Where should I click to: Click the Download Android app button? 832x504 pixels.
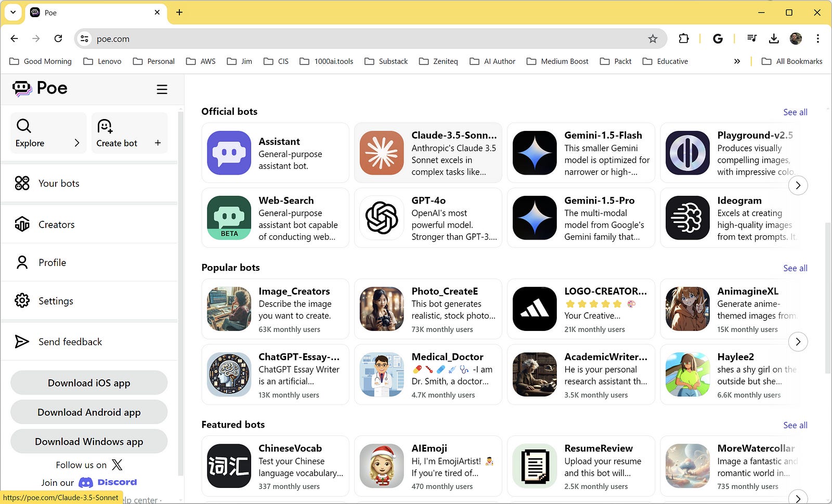pos(89,412)
